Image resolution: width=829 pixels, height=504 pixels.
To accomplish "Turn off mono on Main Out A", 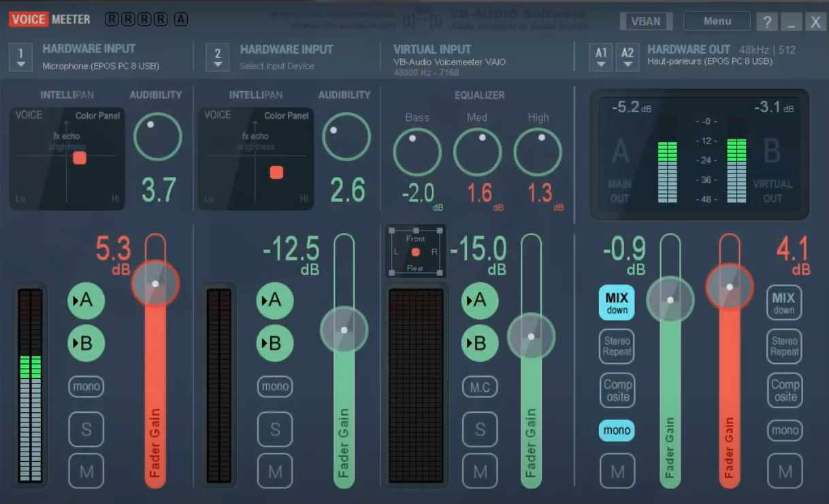I will point(616,430).
